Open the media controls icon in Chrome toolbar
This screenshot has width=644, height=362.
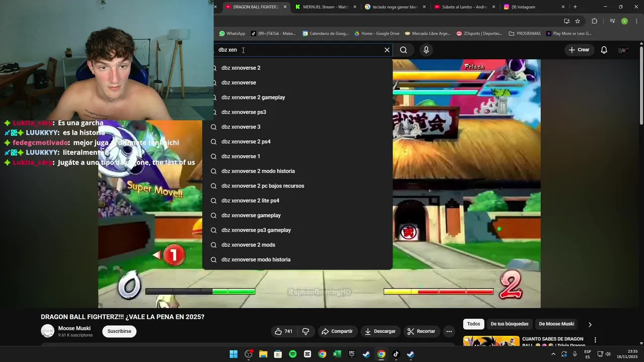[612, 21]
